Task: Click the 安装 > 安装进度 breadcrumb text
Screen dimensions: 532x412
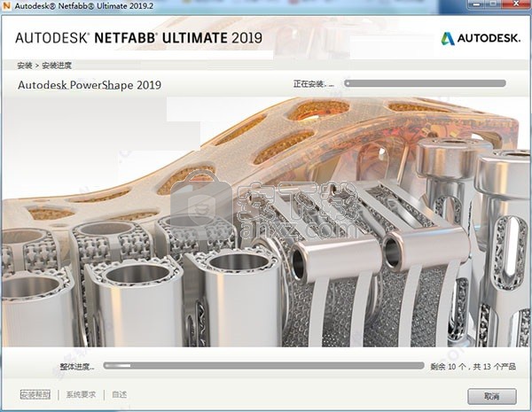Action: (44, 66)
